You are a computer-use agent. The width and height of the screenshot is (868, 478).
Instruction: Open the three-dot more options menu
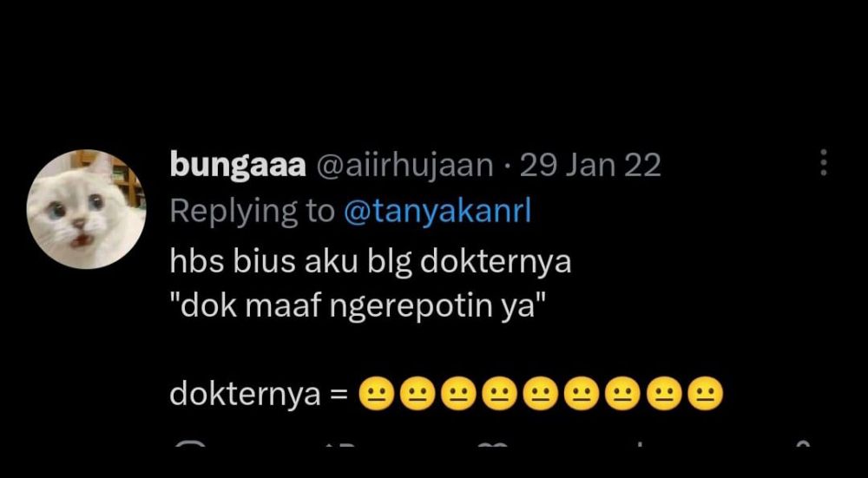823,162
